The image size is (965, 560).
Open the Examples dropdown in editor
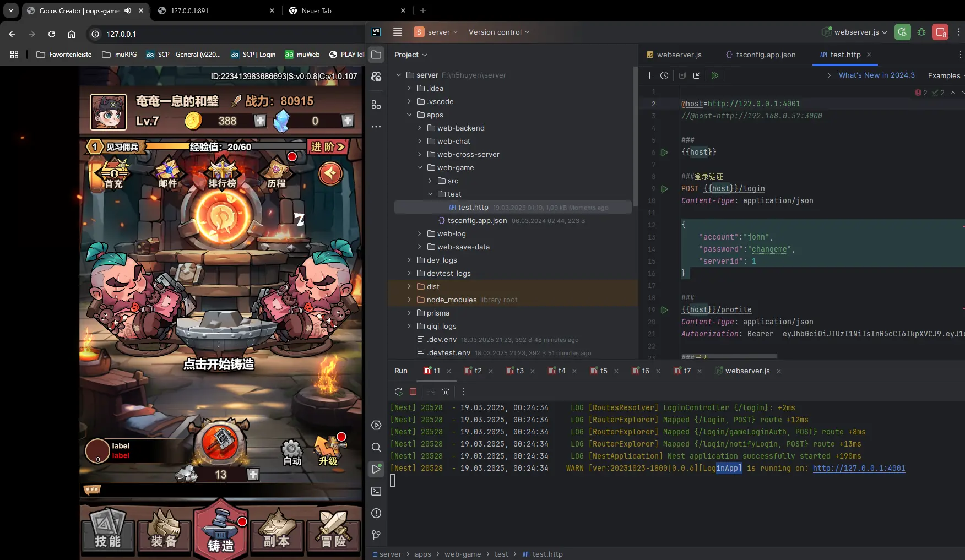pos(946,75)
